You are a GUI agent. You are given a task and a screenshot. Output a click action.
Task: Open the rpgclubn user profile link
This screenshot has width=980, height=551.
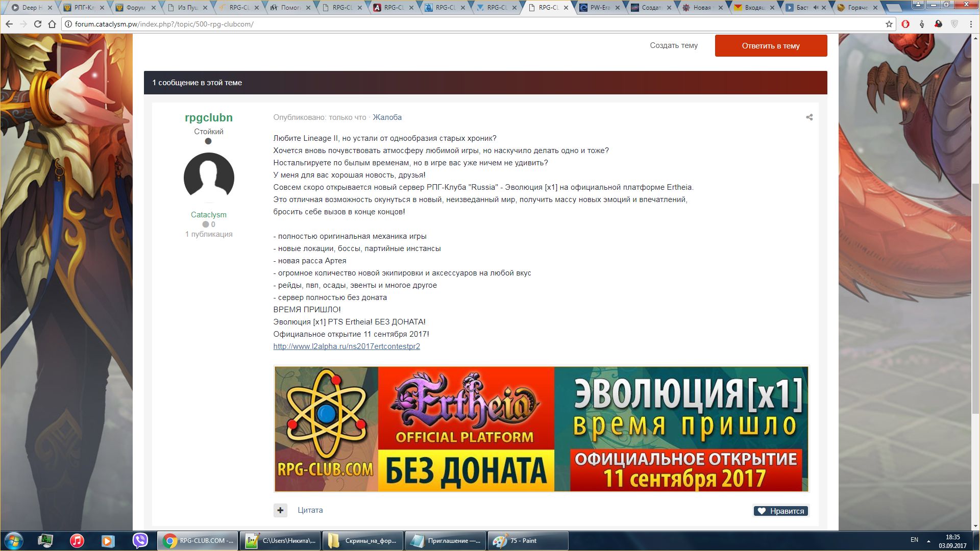click(x=209, y=117)
